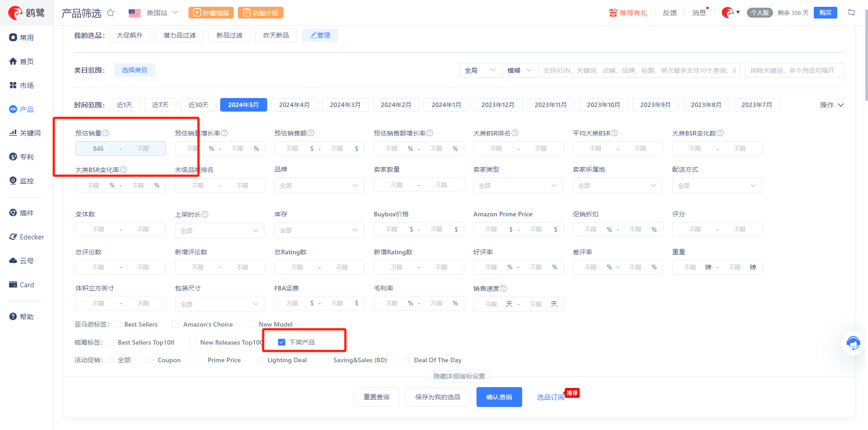Open Card sidebar icon
Image resolution: width=868 pixels, height=430 pixels.
13,285
